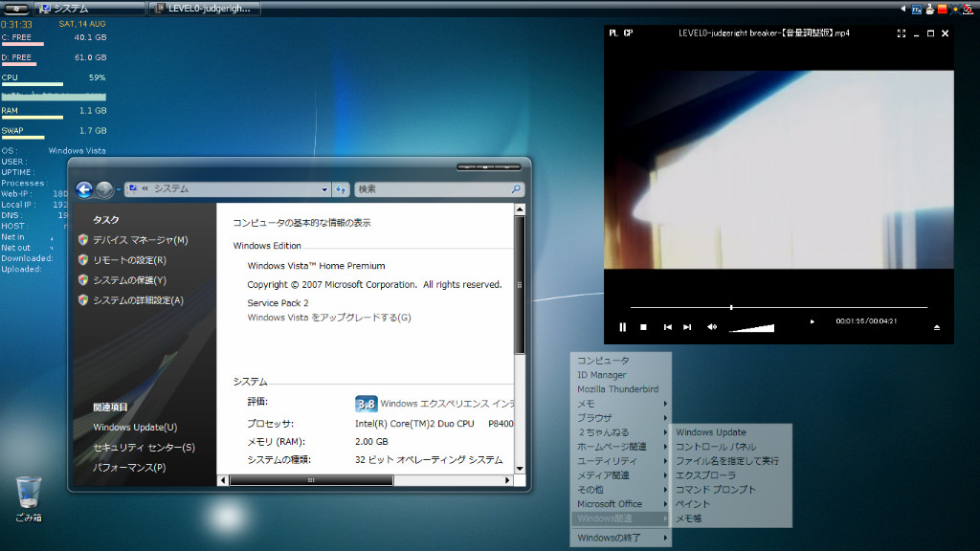Expand the ブラウザ submenu
The height and width of the screenshot is (551, 980).
621,418
